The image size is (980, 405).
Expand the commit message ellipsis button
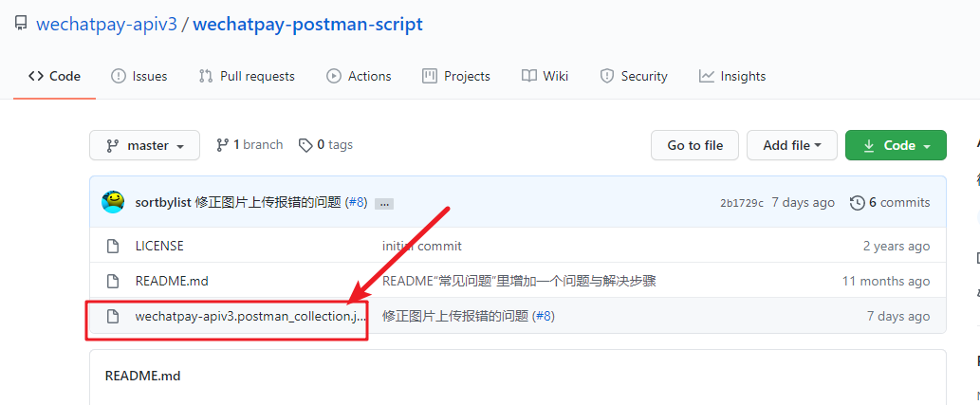384,204
